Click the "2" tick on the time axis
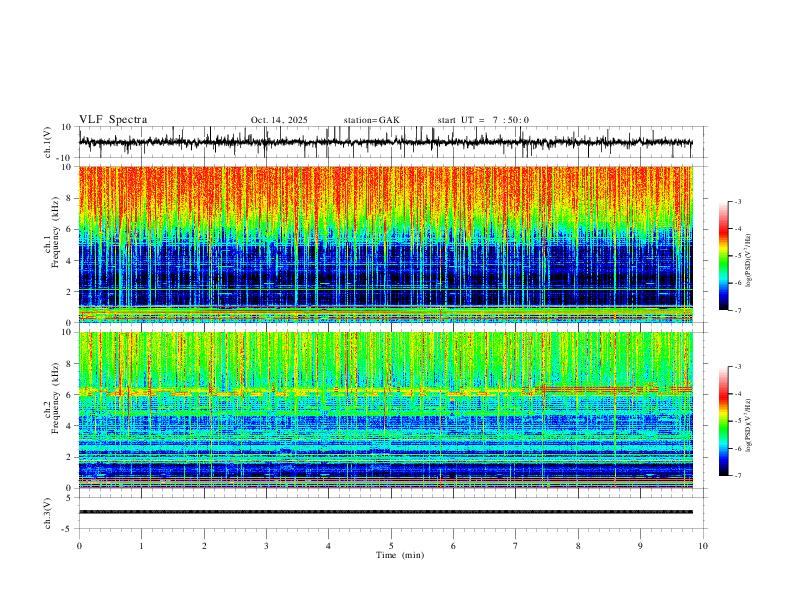792x612 pixels. click(x=204, y=546)
